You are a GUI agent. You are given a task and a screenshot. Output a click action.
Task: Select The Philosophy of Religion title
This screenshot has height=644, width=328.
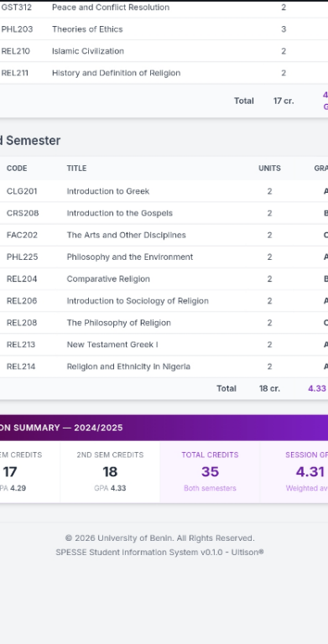119,323
